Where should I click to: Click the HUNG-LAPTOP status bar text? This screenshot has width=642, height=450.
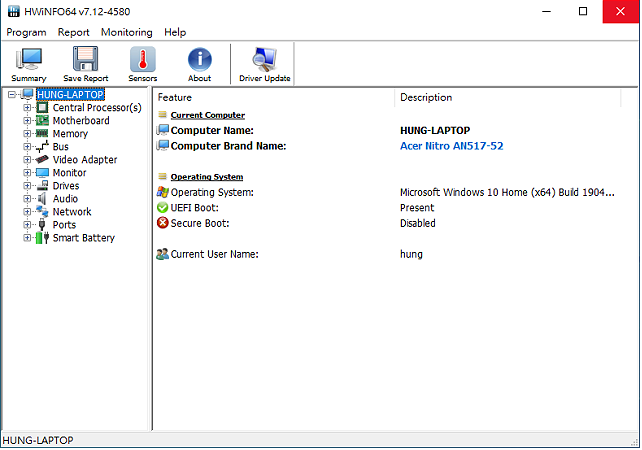[x=38, y=441]
